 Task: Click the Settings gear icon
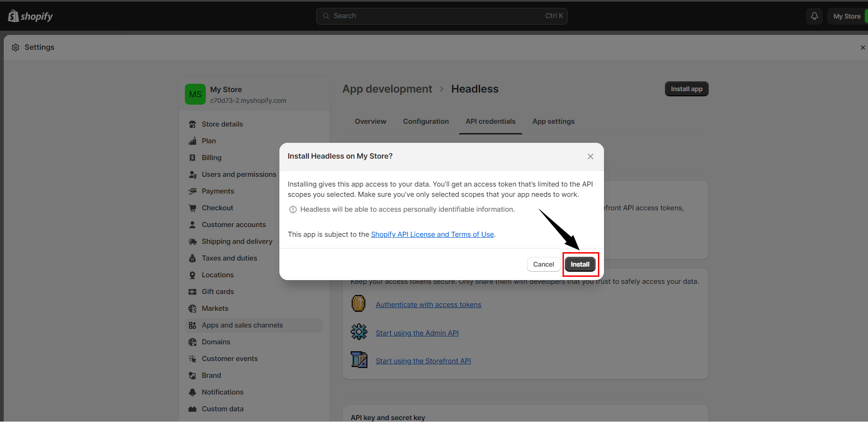click(x=15, y=47)
